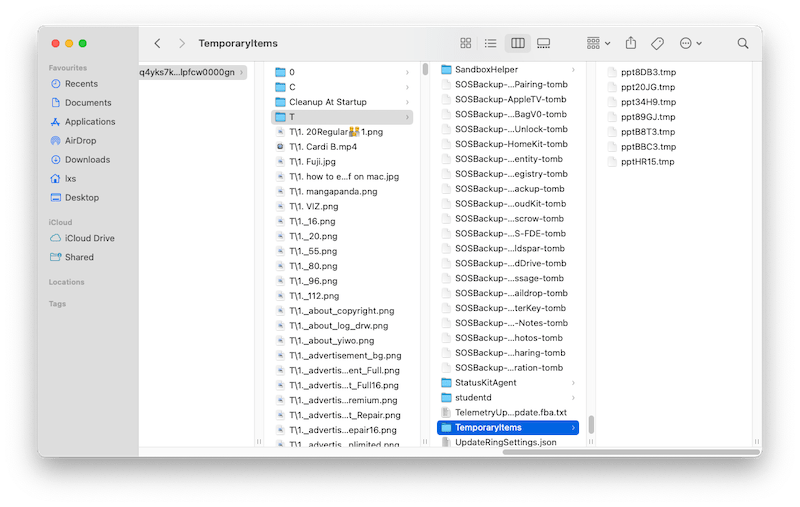The image size is (800, 507).
Task: Select Downloads in the sidebar
Action: [87, 160]
